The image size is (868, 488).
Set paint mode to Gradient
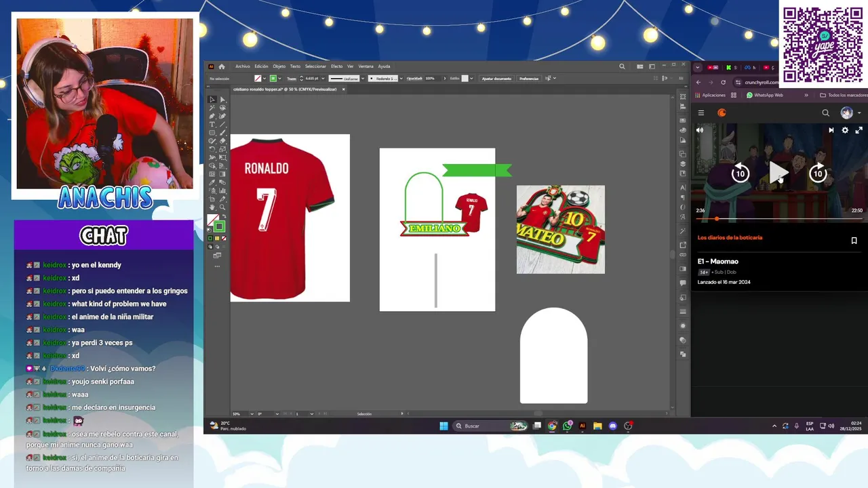pos(217,238)
